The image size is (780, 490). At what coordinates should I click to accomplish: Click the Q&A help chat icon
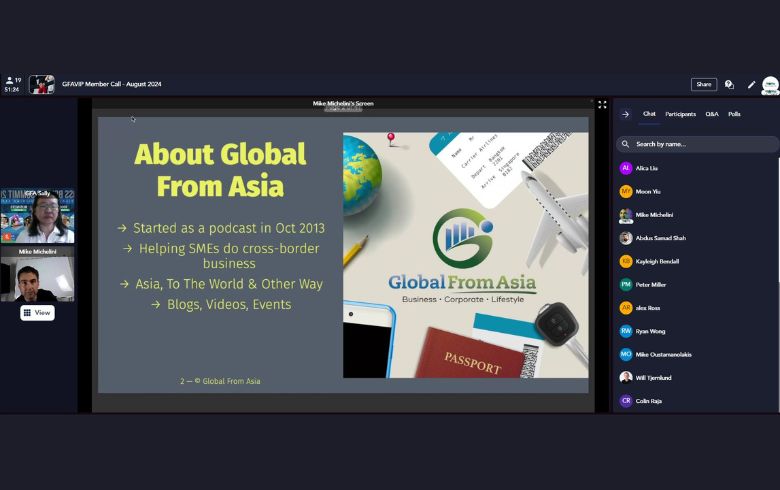coord(729,84)
